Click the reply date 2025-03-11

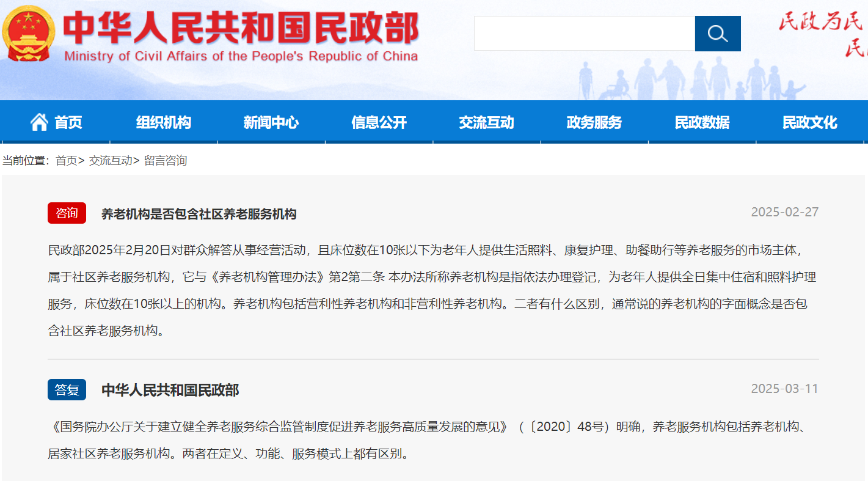pos(785,389)
